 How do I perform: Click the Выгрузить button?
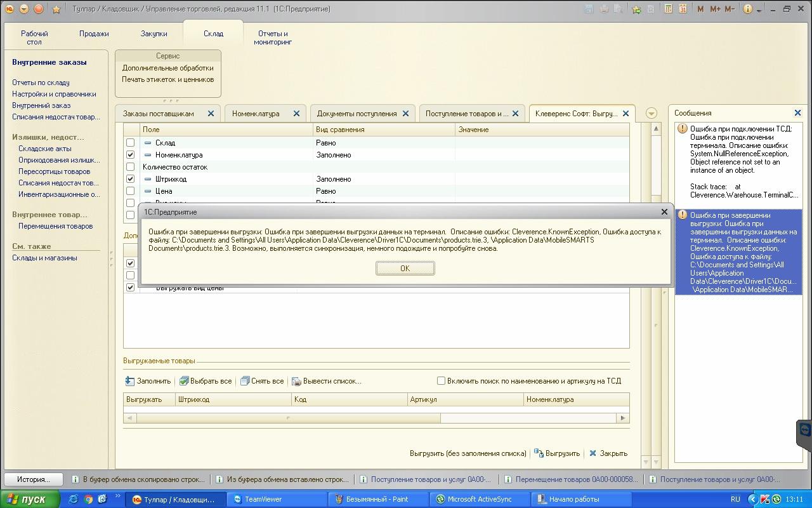(557, 453)
